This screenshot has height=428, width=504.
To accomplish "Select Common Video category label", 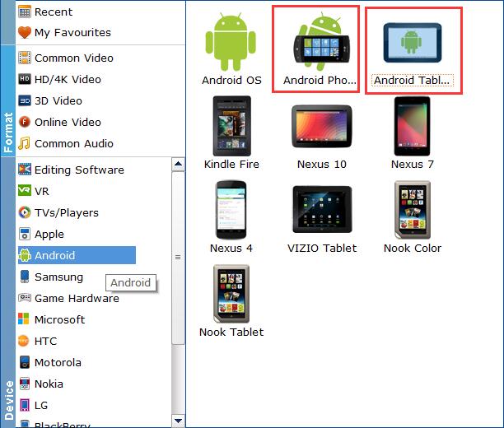I will click(x=74, y=58).
